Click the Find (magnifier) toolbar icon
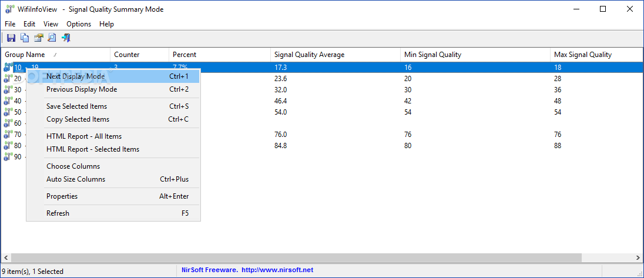Image resolution: width=644 pixels, height=278 pixels. (52, 38)
